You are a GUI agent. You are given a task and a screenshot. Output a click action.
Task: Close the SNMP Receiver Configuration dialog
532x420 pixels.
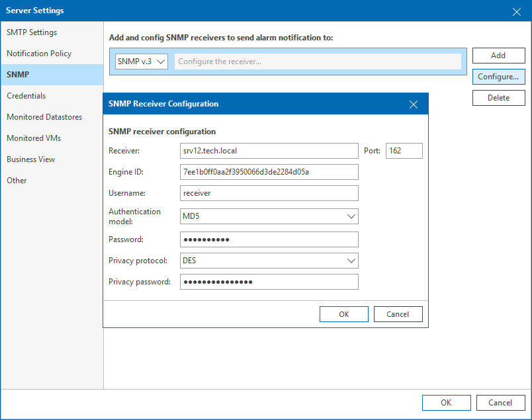(414, 104)
